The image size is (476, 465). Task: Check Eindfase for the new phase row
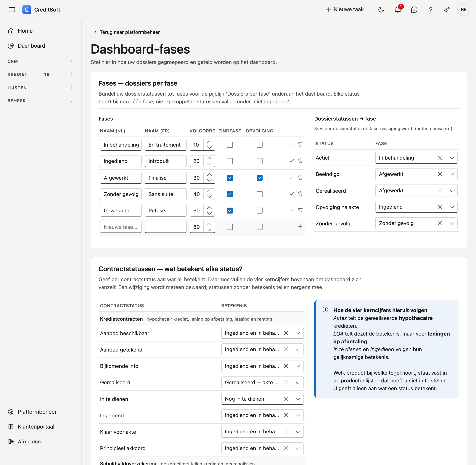pyautogui.click(x=230, y=227)
